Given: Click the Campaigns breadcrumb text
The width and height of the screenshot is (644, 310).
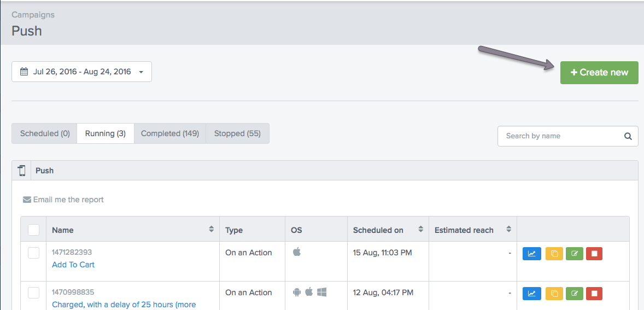Looking at the screenshot, I should [33, 15].
